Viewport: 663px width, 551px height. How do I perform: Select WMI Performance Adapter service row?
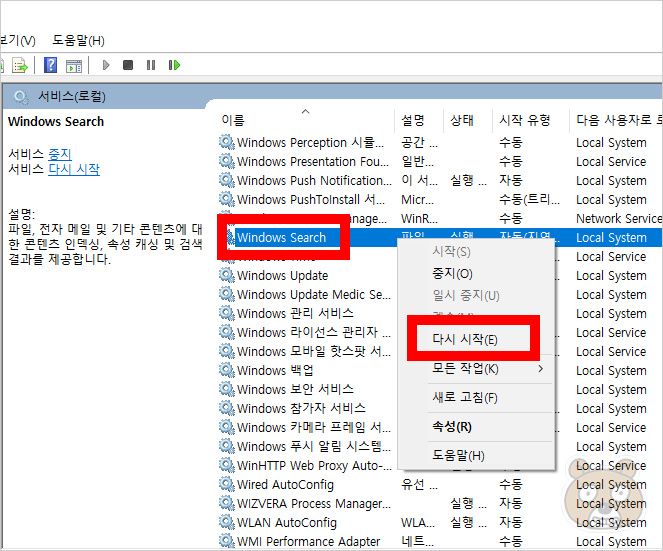click(x=308, y=542)
